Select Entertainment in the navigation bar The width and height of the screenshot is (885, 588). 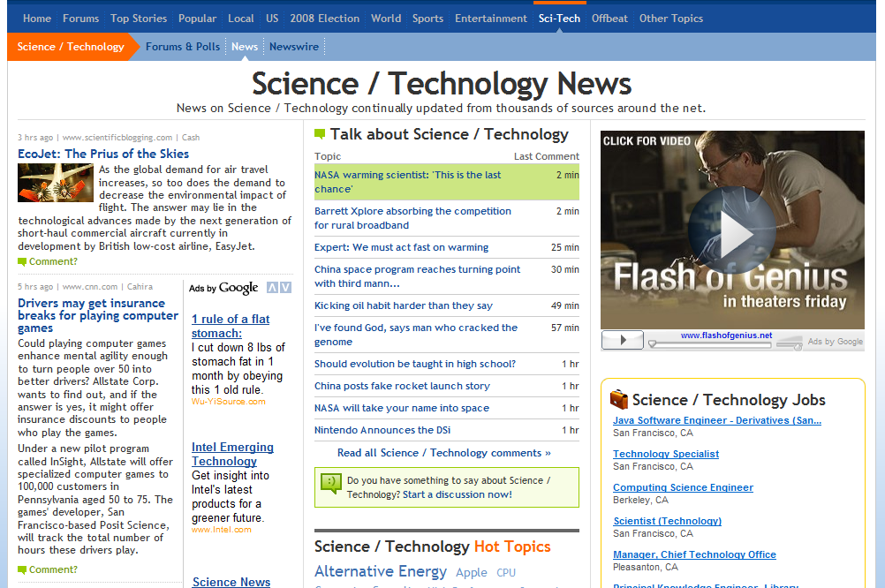tap(491, 19)
